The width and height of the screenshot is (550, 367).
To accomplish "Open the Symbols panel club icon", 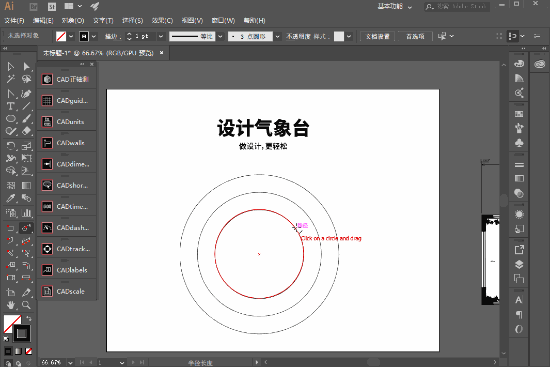I will (519, 143).
